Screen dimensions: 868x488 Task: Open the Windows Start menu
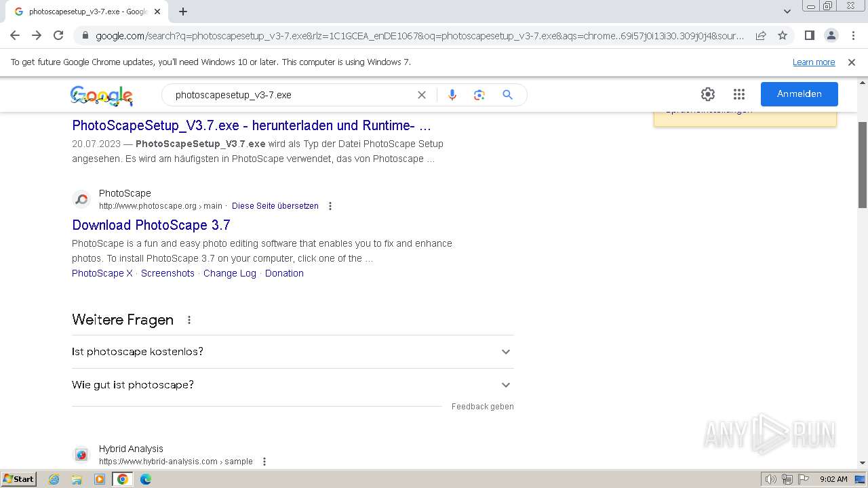coord(19,479)
